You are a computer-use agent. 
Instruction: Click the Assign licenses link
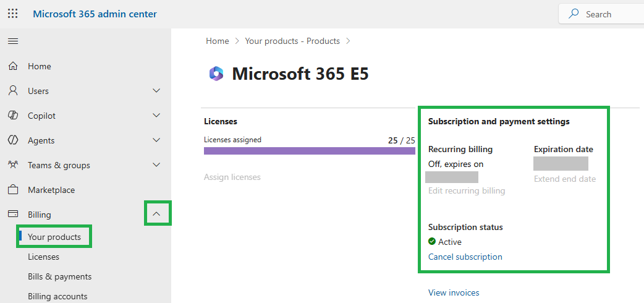[232, 177]
